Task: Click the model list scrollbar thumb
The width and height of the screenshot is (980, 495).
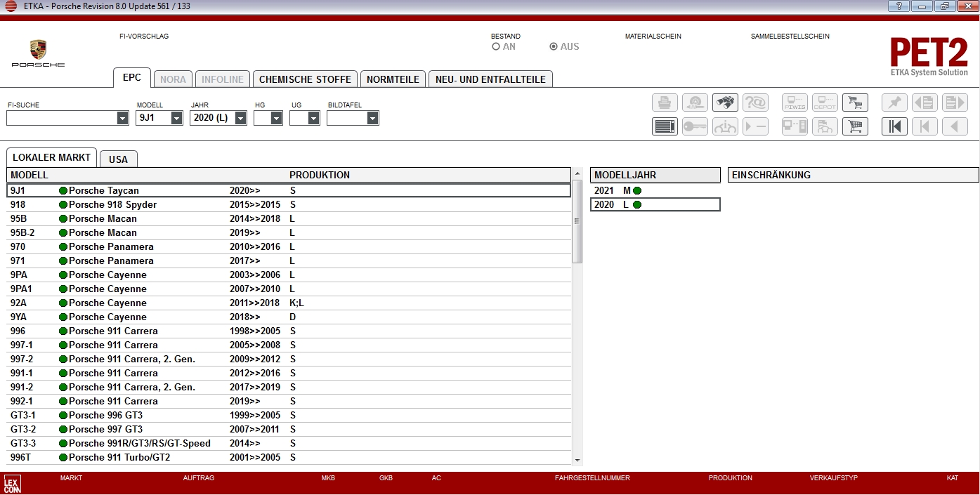Action: click(x=577, y=221)
